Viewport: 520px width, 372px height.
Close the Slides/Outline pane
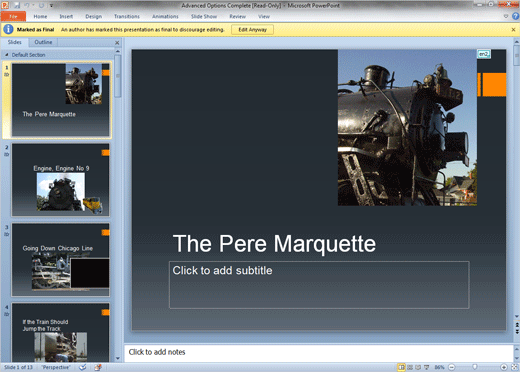pos(117,42)
